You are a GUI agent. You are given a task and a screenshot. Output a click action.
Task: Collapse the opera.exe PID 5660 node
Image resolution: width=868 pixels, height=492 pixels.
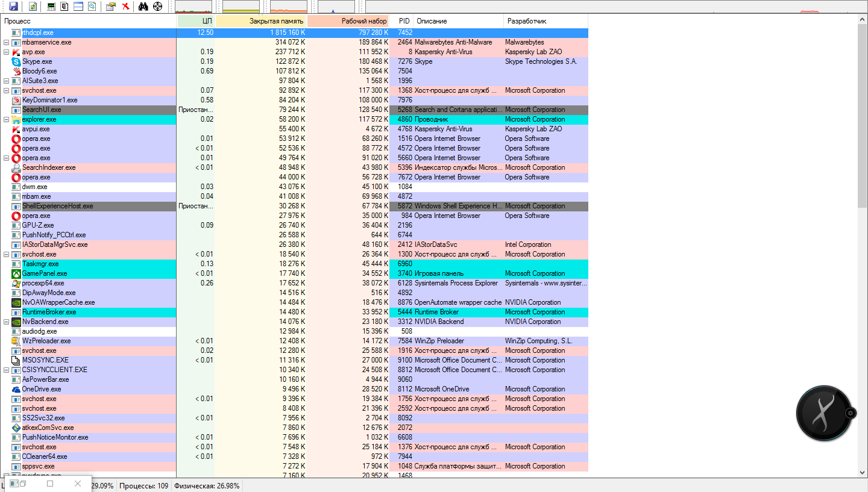(6, 158)
